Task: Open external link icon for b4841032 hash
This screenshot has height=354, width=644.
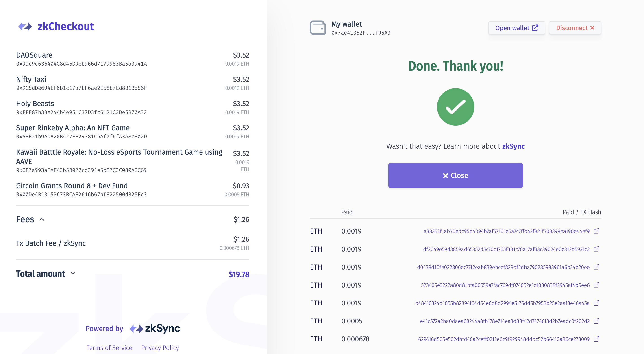Action: click(x=596, y=303)
